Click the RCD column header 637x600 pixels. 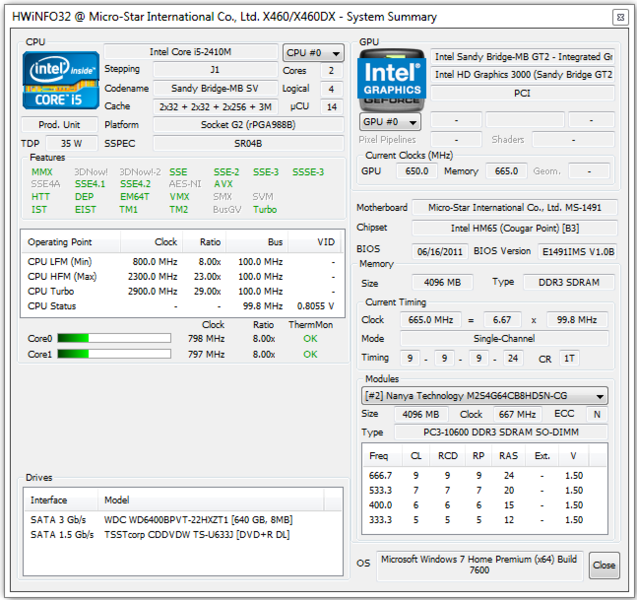(448, 456)
